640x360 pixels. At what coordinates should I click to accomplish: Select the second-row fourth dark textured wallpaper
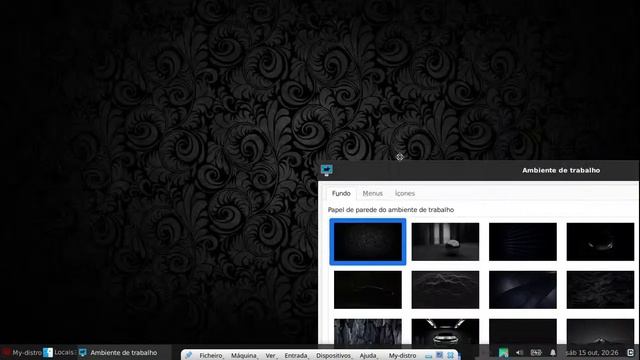pyautogui.click(x=600, y=290)
